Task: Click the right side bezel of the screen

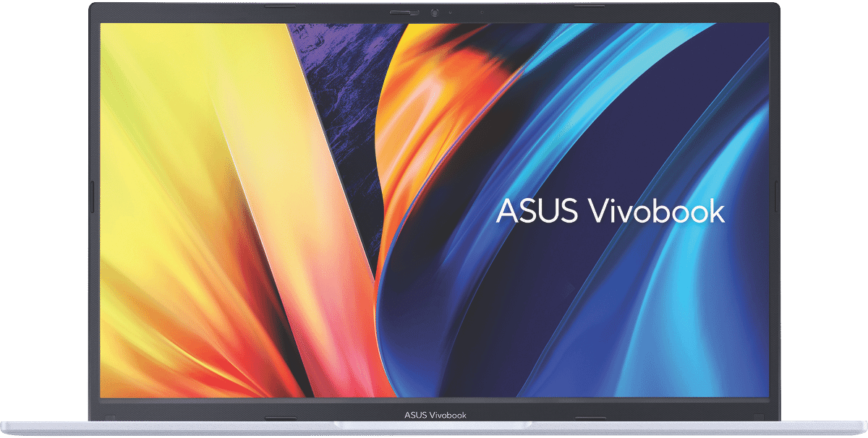Action: [775, 217]
